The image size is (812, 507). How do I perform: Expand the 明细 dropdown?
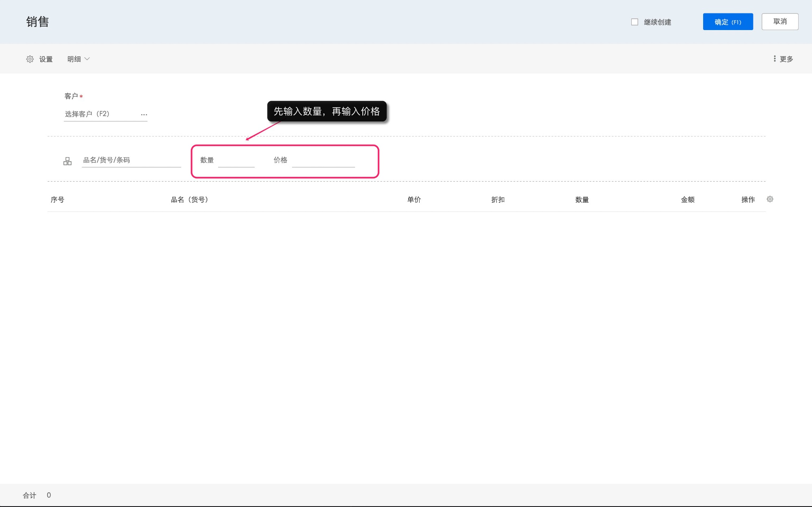pyautogui.click(x=74, y=59)
